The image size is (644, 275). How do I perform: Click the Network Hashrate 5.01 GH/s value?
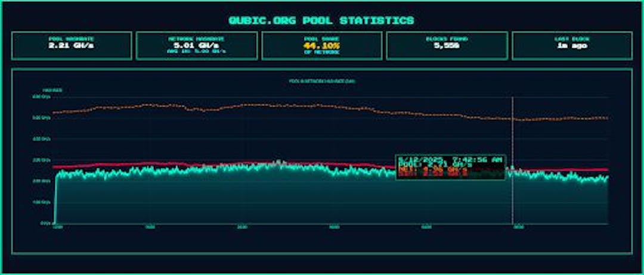[x=196, y=45]
